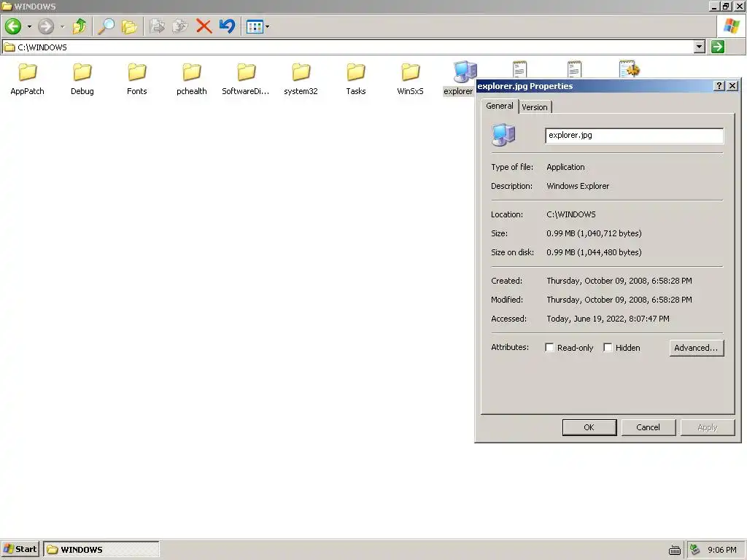Select the explorer file icon
Viewport: 747px width, 560px height.
[x=464, y=72]
